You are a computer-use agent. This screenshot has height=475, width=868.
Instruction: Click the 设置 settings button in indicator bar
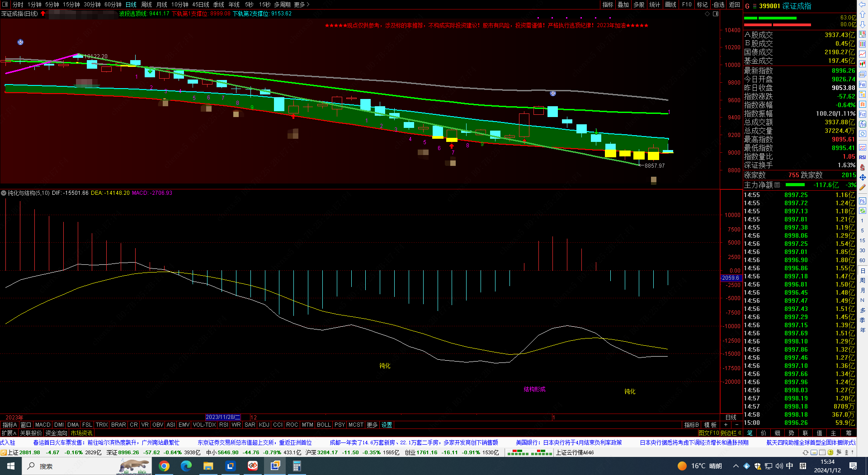point(387,425)
